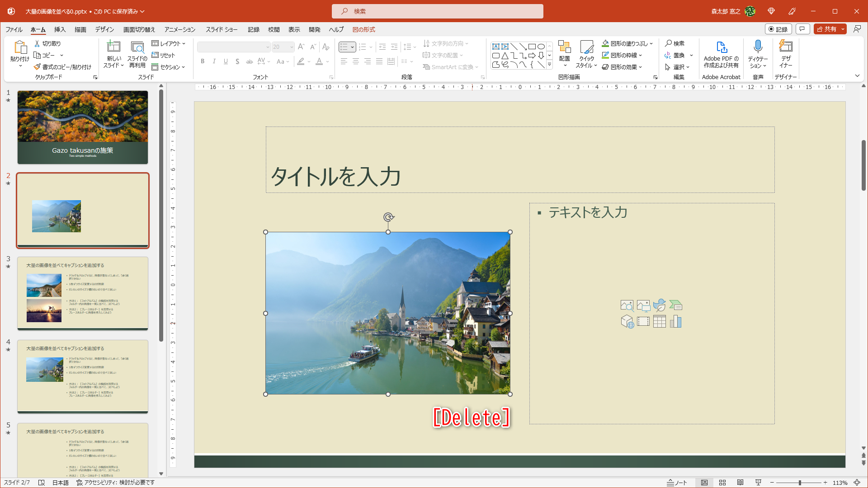Screen dimensions: 868x488
Task: Insert a chart via the placeholder chart icon
Action: [676, 321]
